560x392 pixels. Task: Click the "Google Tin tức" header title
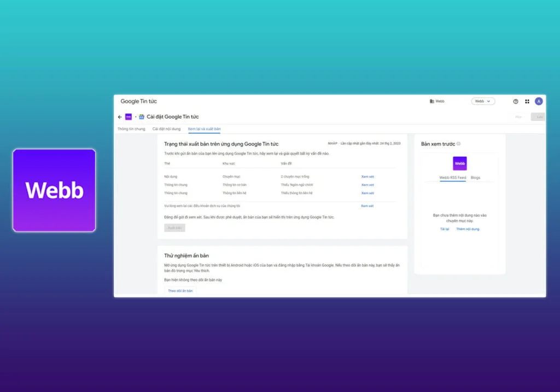138,101
